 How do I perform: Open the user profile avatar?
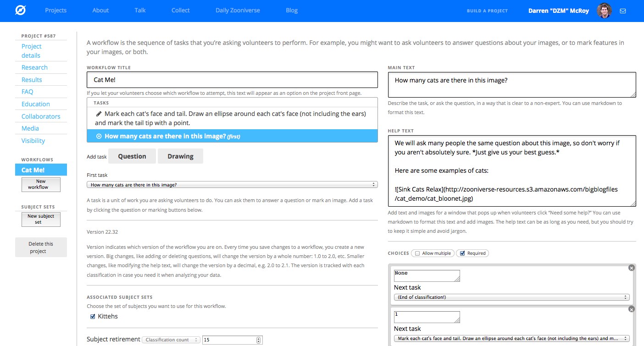604,11
